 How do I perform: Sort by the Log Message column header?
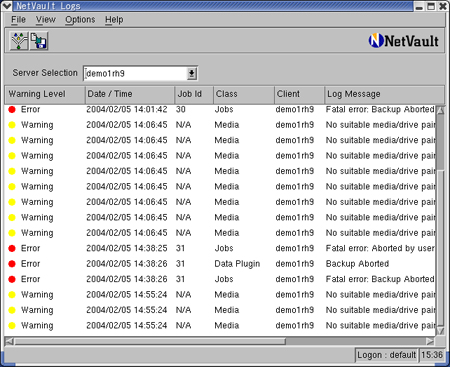(x=384, y=94)
